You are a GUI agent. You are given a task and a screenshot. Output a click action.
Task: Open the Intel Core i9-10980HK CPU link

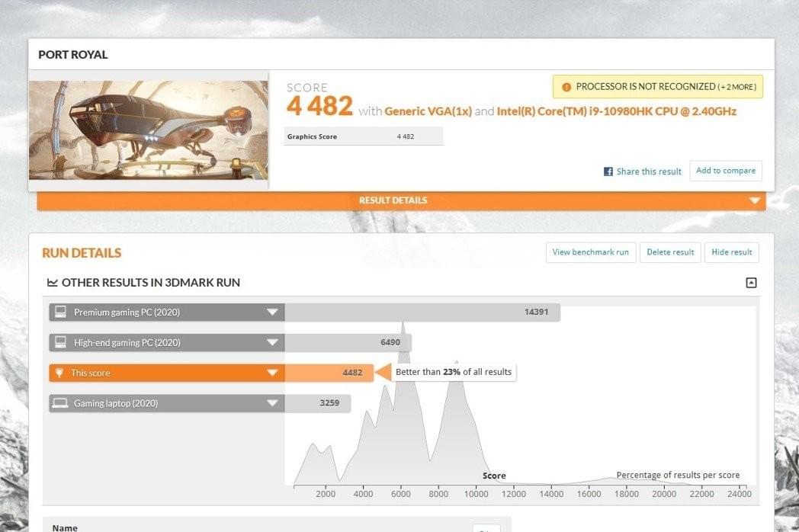(617, 111)
